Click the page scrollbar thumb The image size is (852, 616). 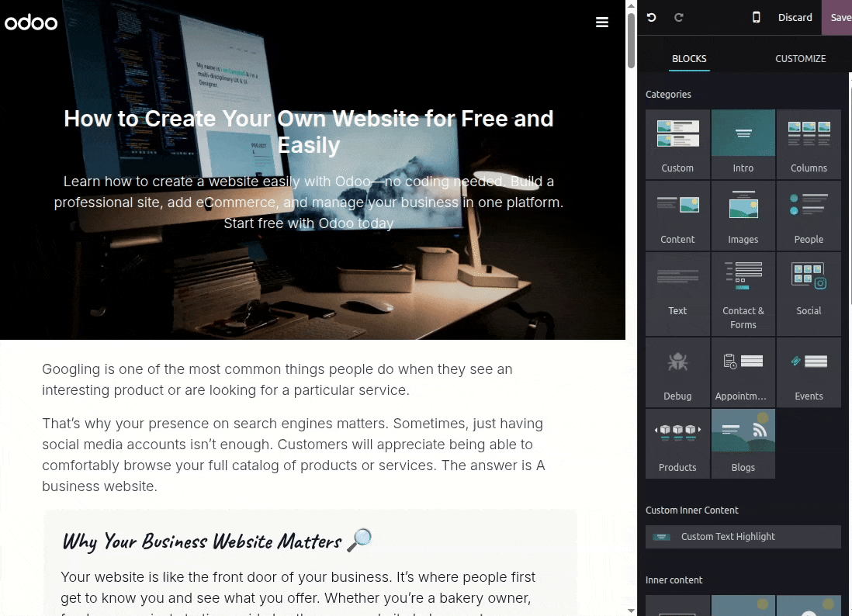tap(631, 40)
